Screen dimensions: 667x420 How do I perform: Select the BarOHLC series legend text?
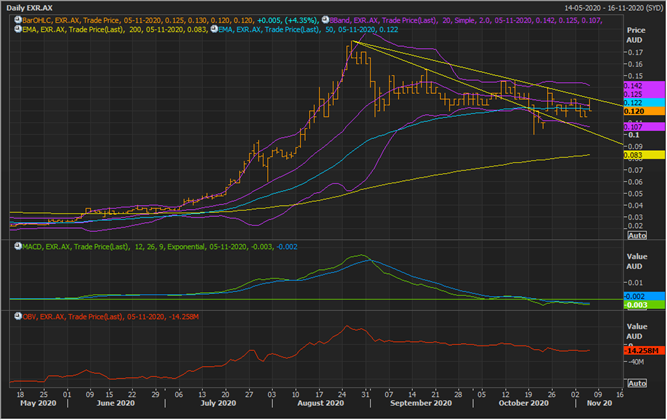coord(138,20)
